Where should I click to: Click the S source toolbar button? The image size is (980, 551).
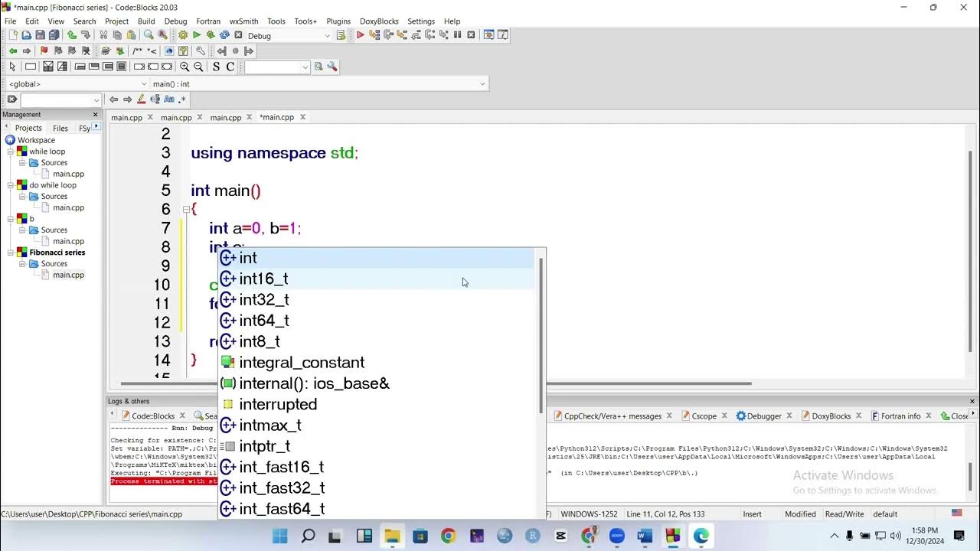pyautogui.click(x=216, y=67)
